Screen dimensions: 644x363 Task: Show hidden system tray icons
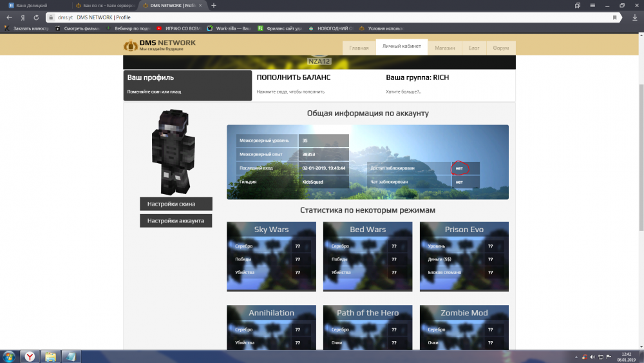pos(576,357)
